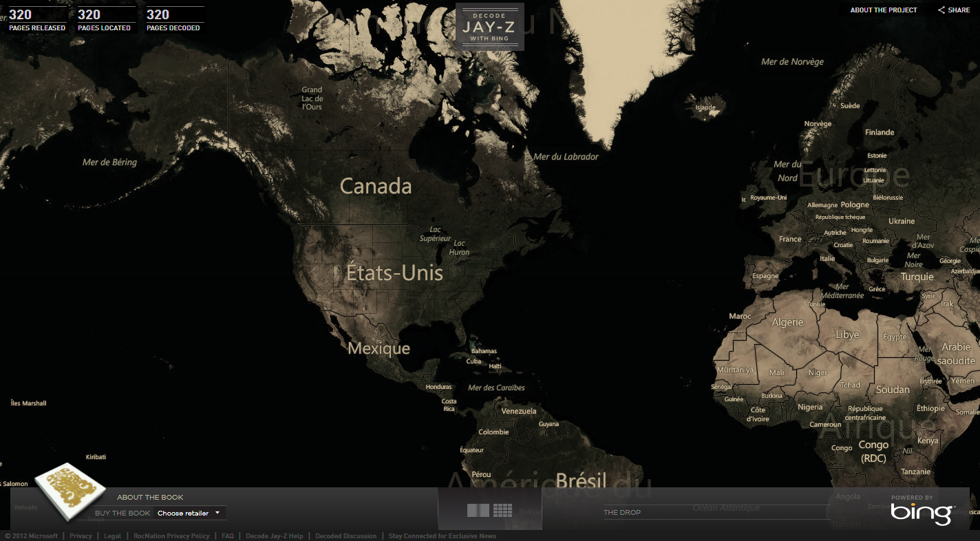Open the About the Project page

click(884, 10)
